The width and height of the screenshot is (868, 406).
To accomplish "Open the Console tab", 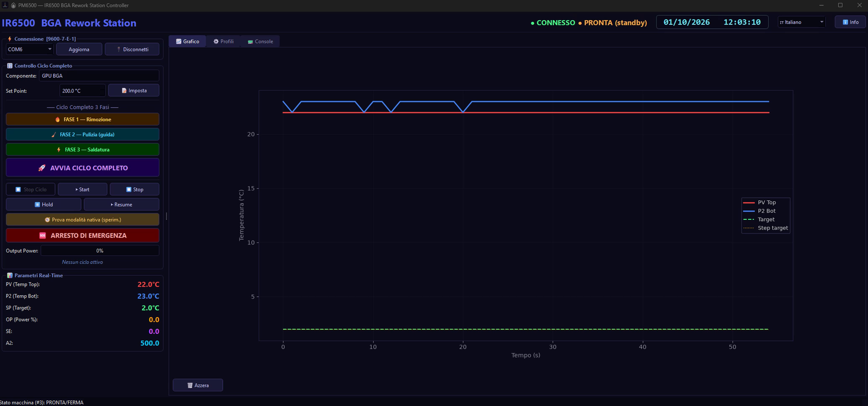I will tap(260, 41).
